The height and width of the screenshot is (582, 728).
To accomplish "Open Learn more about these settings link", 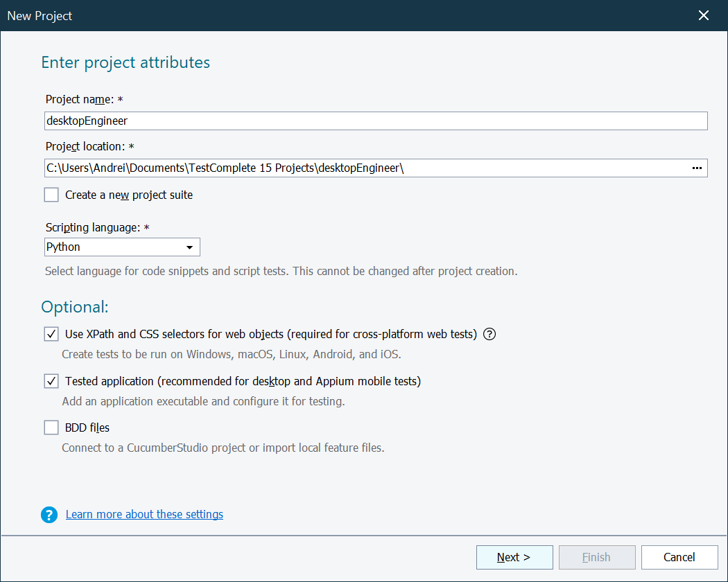I will 144,514.
